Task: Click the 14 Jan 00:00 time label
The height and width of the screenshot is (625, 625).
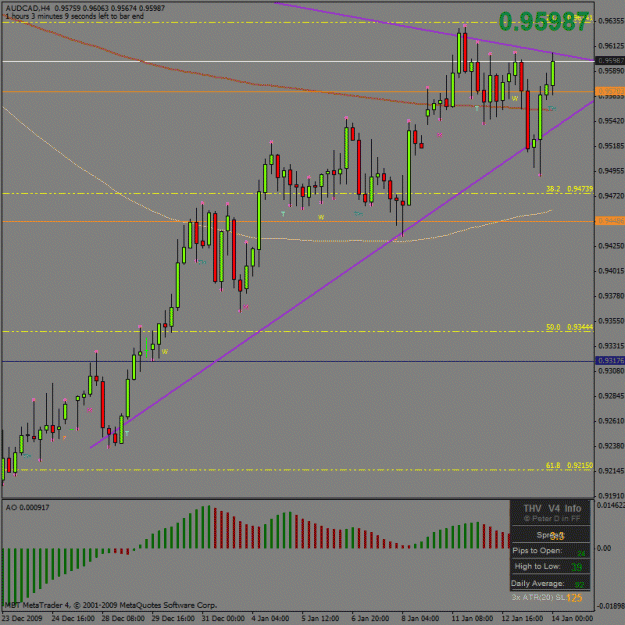Action: point(573,618)
